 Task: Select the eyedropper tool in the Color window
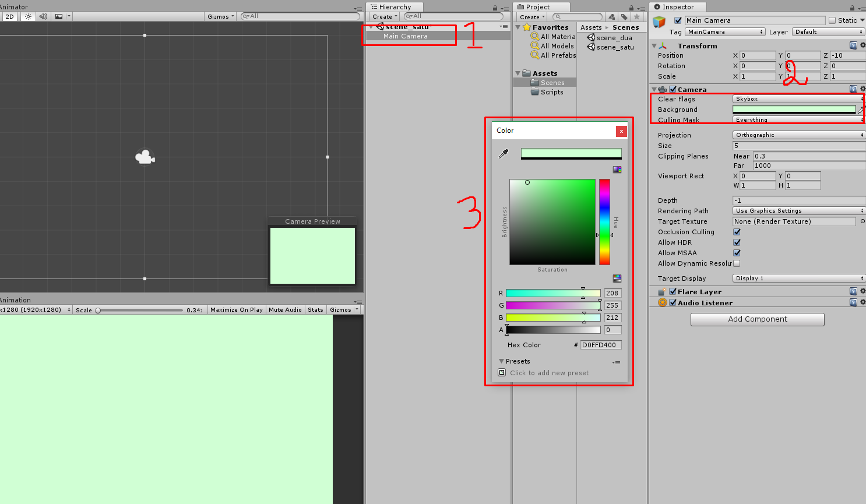[504, 153]
